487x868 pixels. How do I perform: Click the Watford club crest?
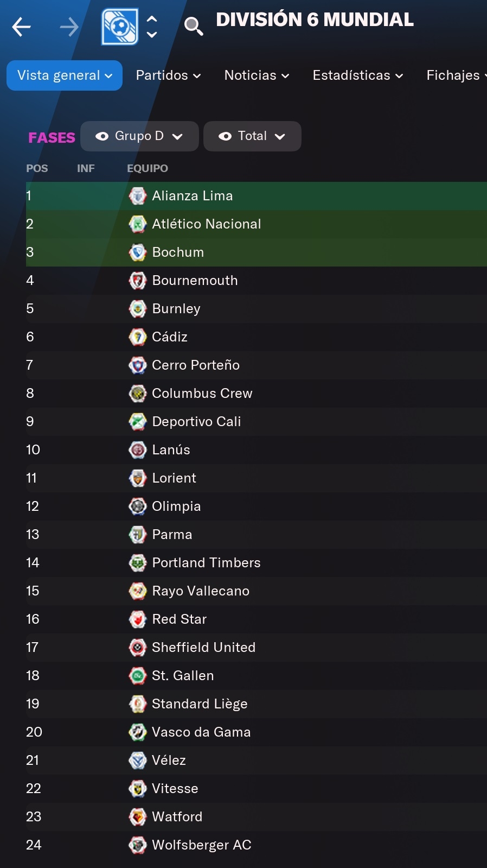point(138,817)
